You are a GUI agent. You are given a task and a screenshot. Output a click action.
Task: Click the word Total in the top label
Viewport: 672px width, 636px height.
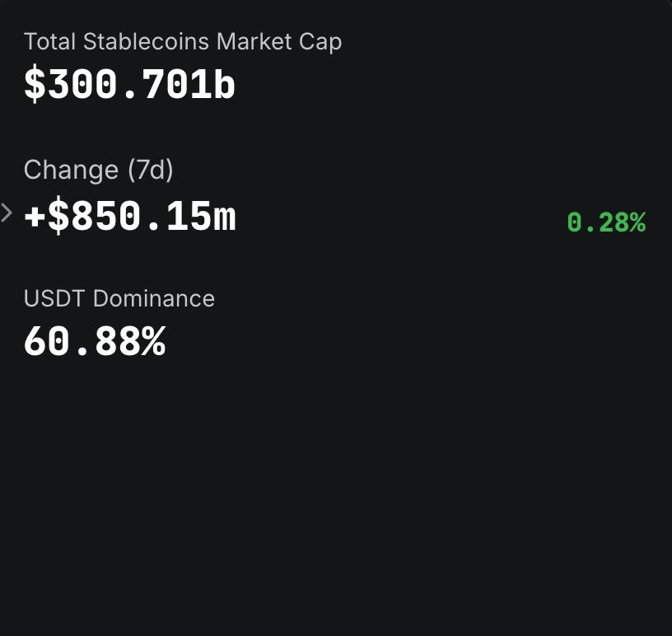(x=50, y=41)
